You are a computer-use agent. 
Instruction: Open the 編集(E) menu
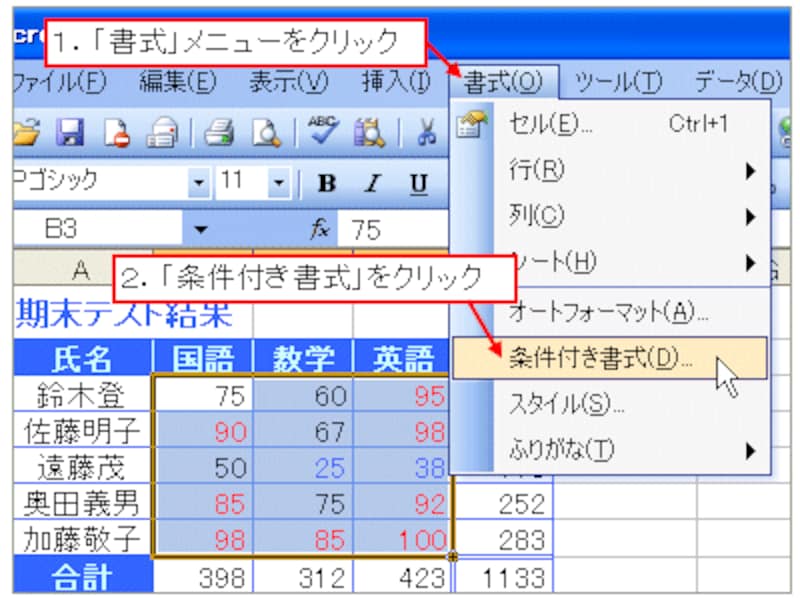[x=178, y=82]
